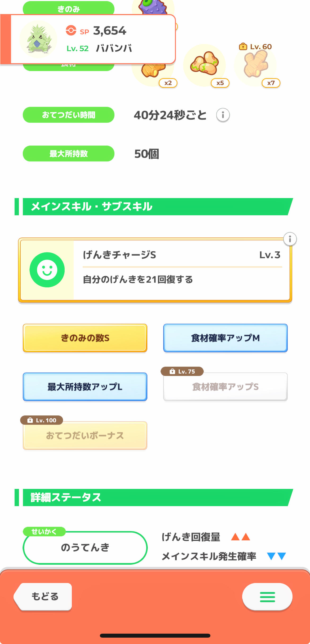Tap the 最大所持数アップL sub skill
Screen dimensions: 310x644
[85, 387]
